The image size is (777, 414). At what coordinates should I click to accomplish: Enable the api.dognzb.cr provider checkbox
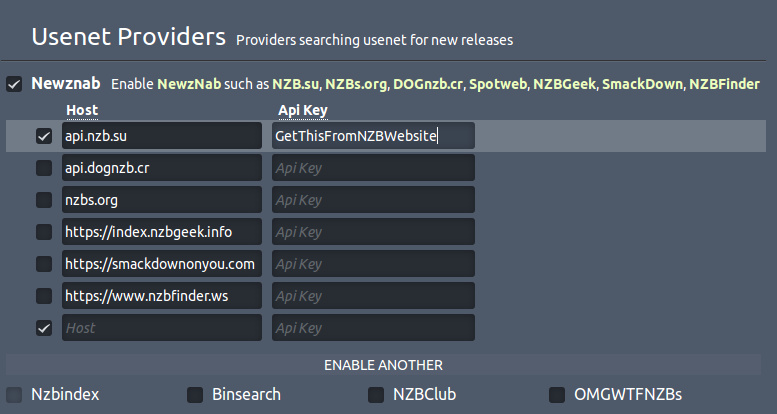click(44, 168)
